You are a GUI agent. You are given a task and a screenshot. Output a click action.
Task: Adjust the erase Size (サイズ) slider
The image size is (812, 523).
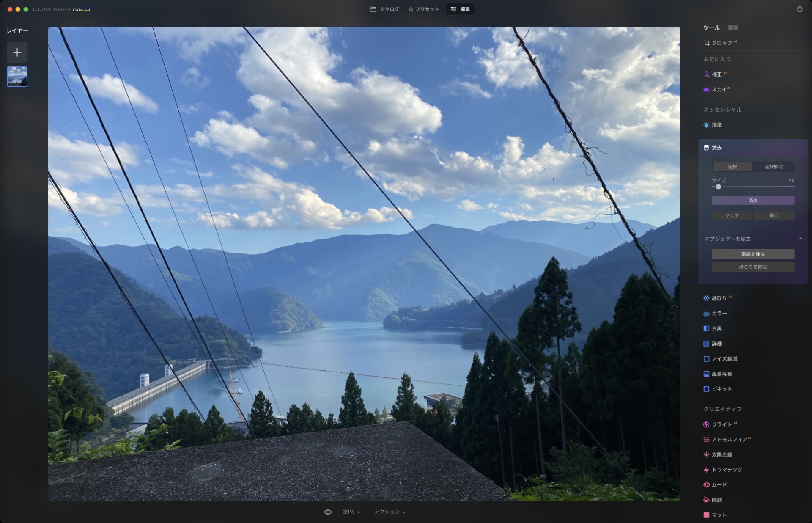pyautogui.click(x=718, y=187)
